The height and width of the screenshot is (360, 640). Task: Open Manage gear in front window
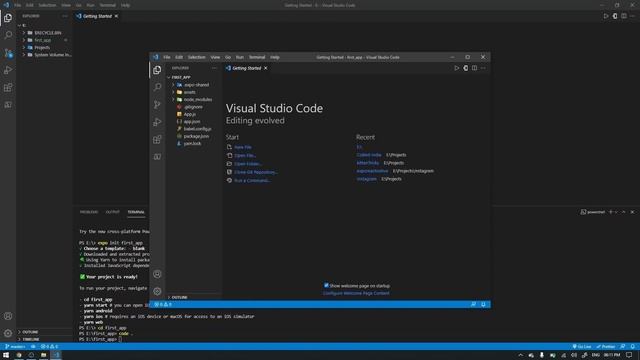(x=157, y=291)
